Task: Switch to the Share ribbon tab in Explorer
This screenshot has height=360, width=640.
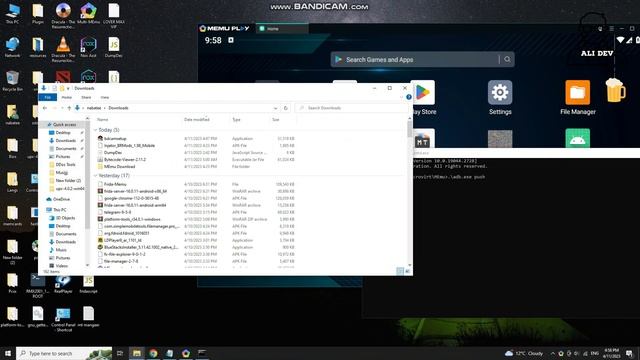Action: point(86,97)
